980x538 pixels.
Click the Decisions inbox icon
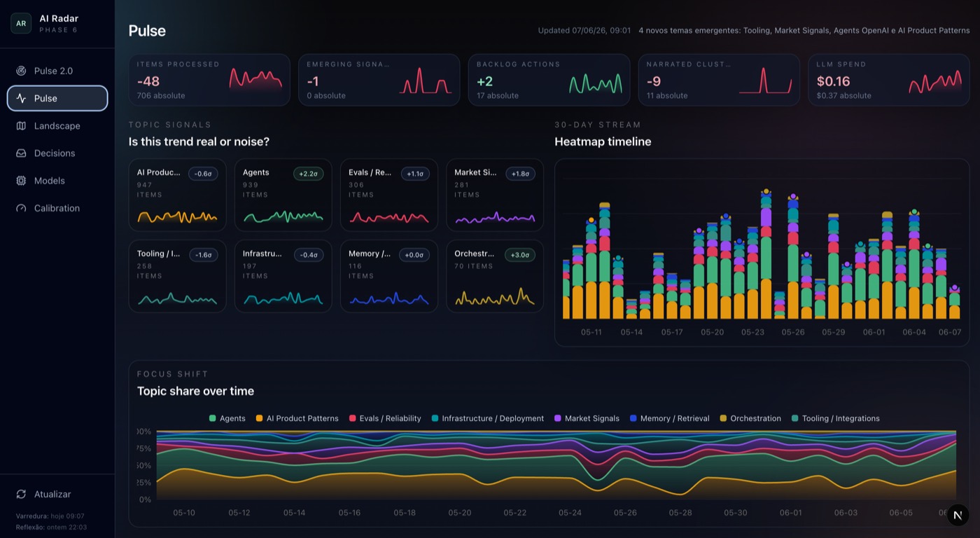tap(21, 153)
